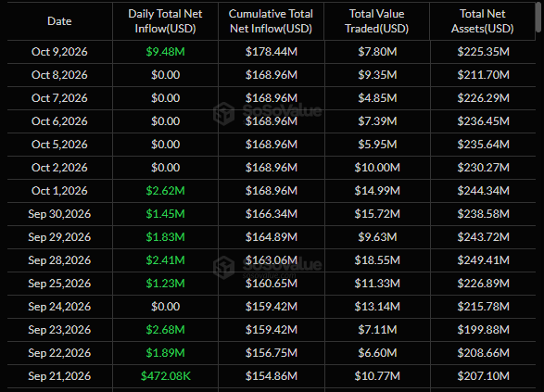
Task: Select the $226.29M net assets cell
Action: (x=483, y=98)
